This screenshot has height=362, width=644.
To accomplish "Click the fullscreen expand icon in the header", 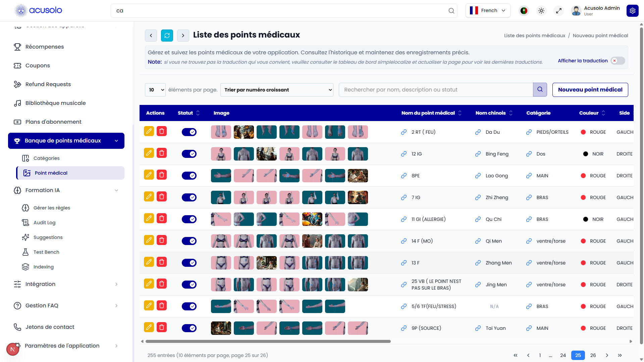I will (559, 10).
